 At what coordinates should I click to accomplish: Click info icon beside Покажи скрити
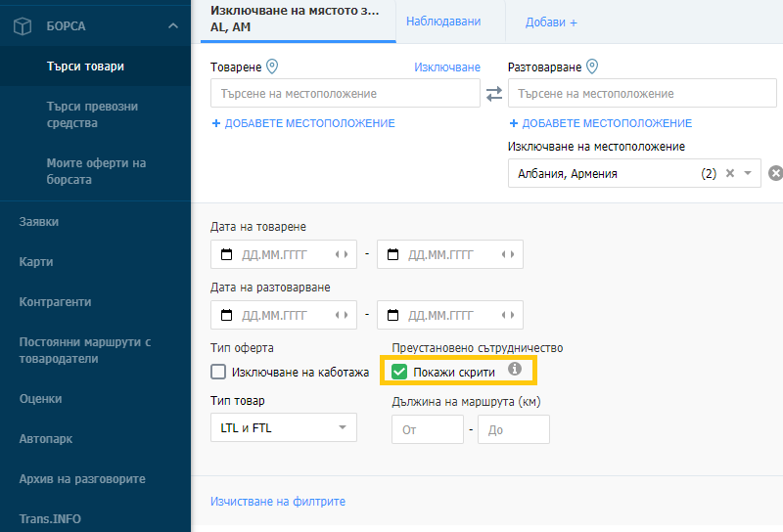coord(515,369)
